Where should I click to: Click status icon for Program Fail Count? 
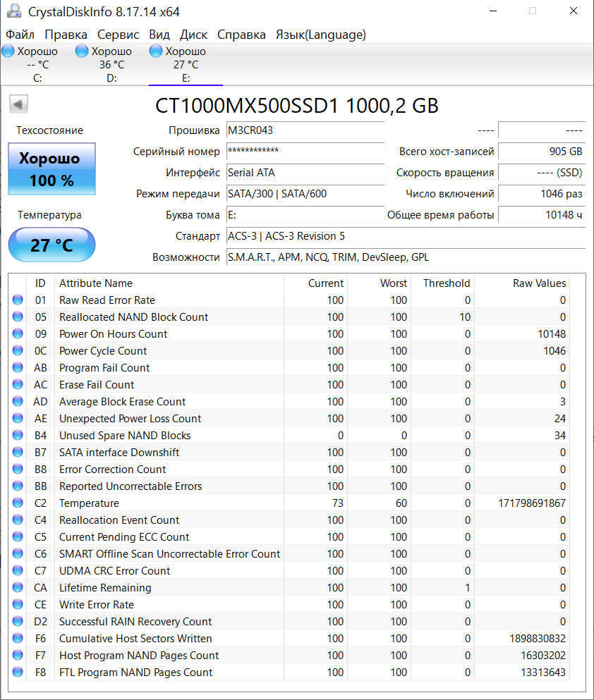18,368
